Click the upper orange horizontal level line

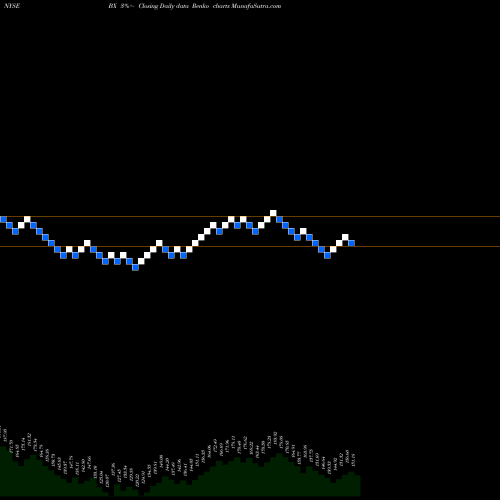(250, 217)
